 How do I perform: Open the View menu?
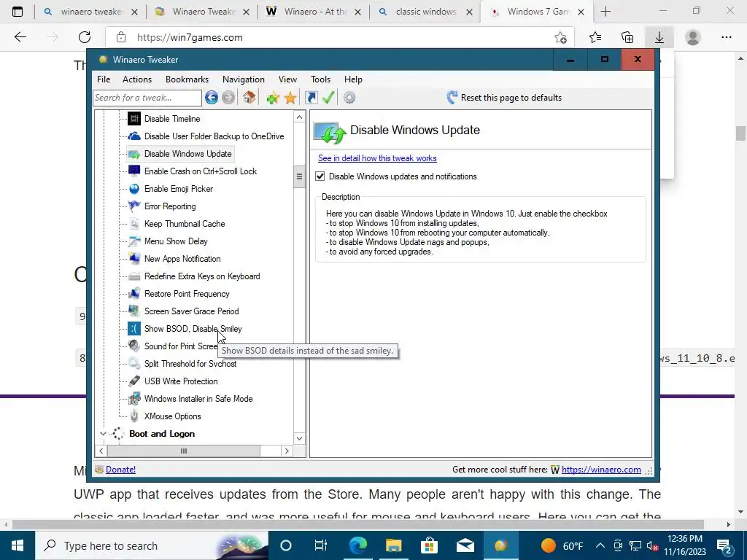[287, 79]
